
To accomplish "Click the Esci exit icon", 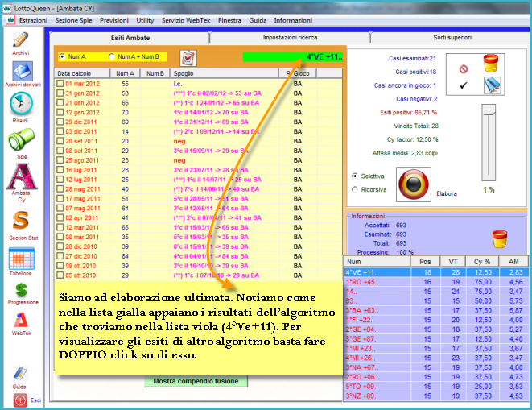I will [20, 400].
